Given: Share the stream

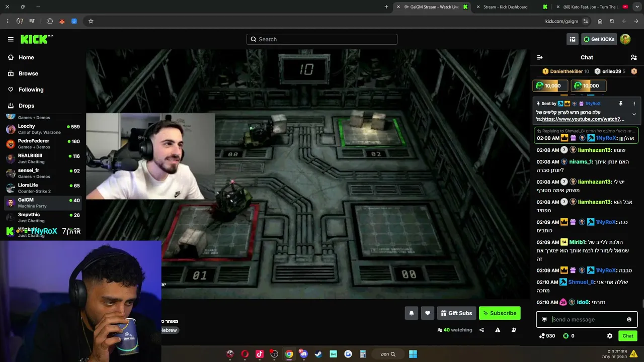Looking at the screenshot, I should [481, 330].
